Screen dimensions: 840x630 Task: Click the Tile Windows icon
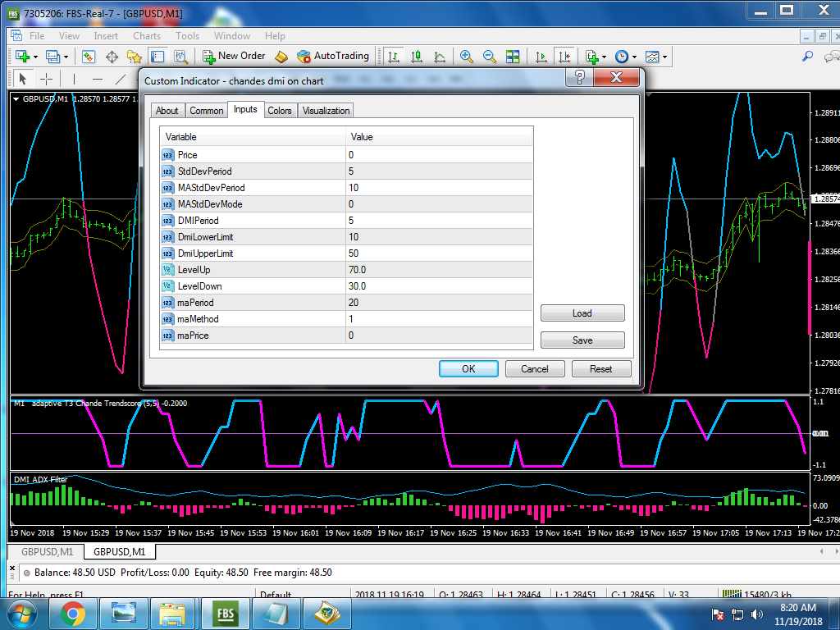(x=513, y=57)
